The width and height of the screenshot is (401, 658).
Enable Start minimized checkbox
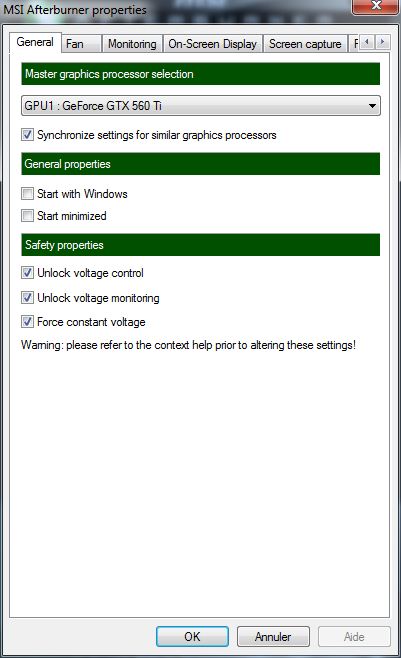(x=28, y=216)
